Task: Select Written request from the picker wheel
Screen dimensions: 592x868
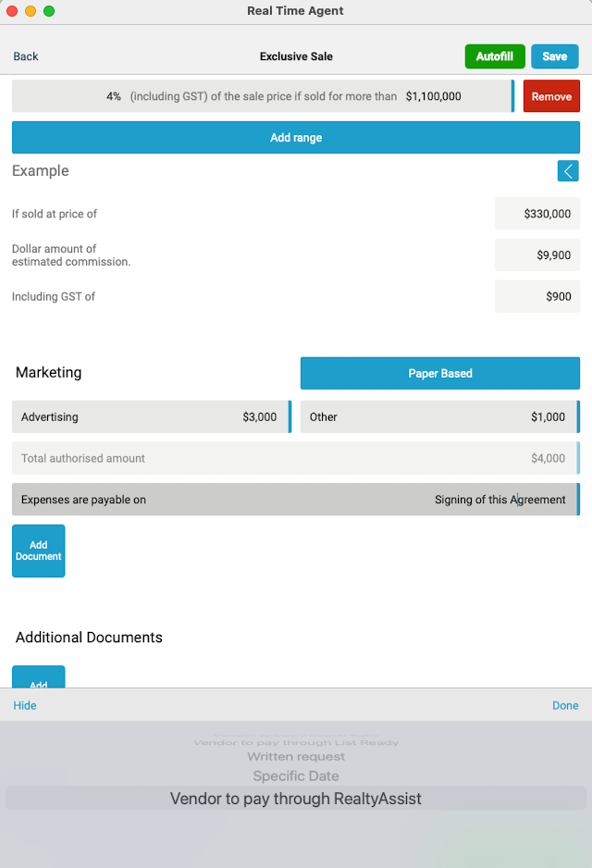Action: [x=295, y=756]
